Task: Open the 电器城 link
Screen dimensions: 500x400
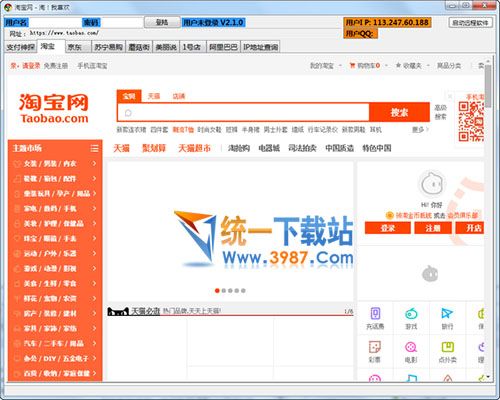Action: coord(269,148)
